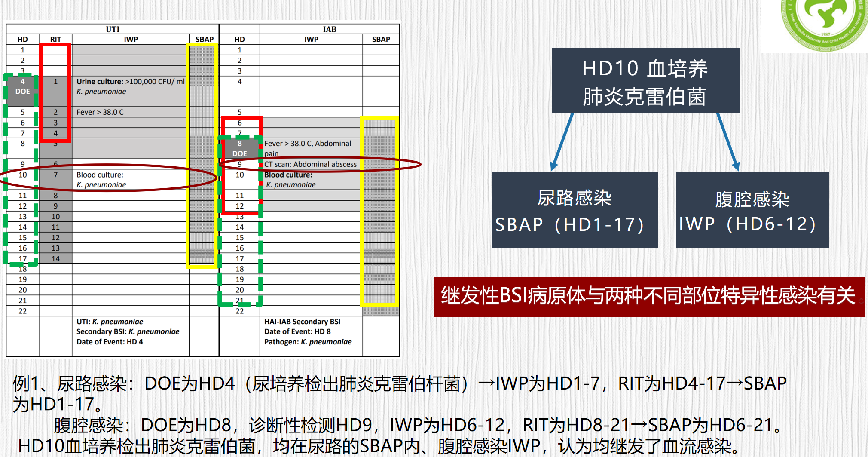
Task: Click the left blue arrow pointing to 尿路感染
Action: click(563, 142)
